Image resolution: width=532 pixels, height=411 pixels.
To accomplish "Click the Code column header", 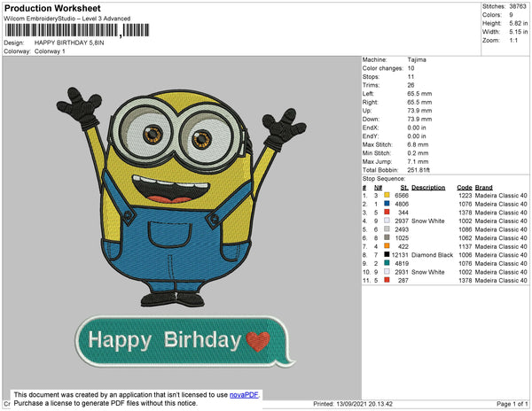I will point(464,187).
